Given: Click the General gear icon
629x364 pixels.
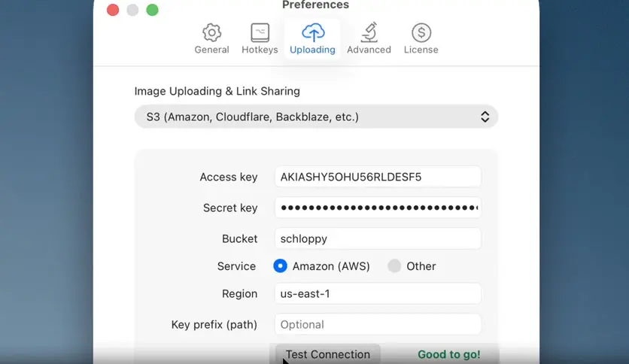Looking at the screenshot, I should tap(212, 32).
